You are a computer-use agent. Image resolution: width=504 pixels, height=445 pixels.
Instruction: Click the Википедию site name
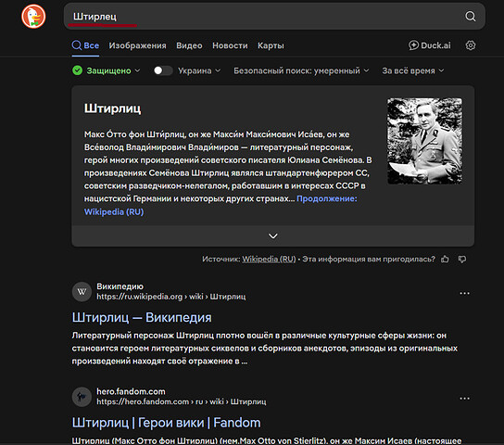pyautogui.click(x=120, y=286)
